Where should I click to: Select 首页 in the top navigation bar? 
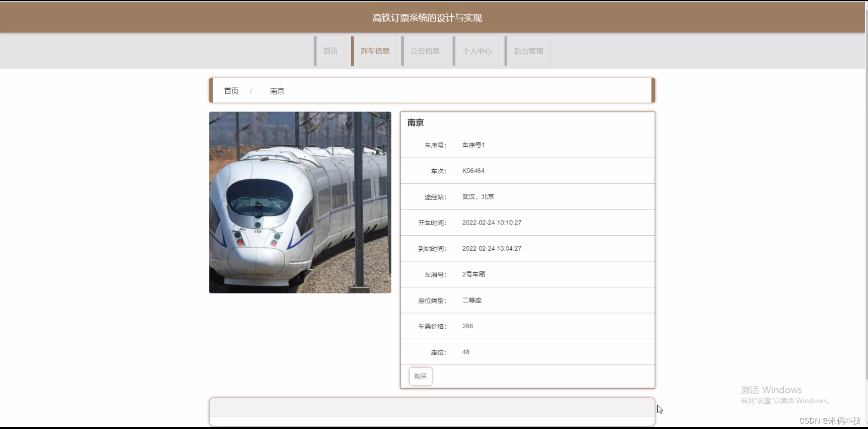[x=330, y=51]
